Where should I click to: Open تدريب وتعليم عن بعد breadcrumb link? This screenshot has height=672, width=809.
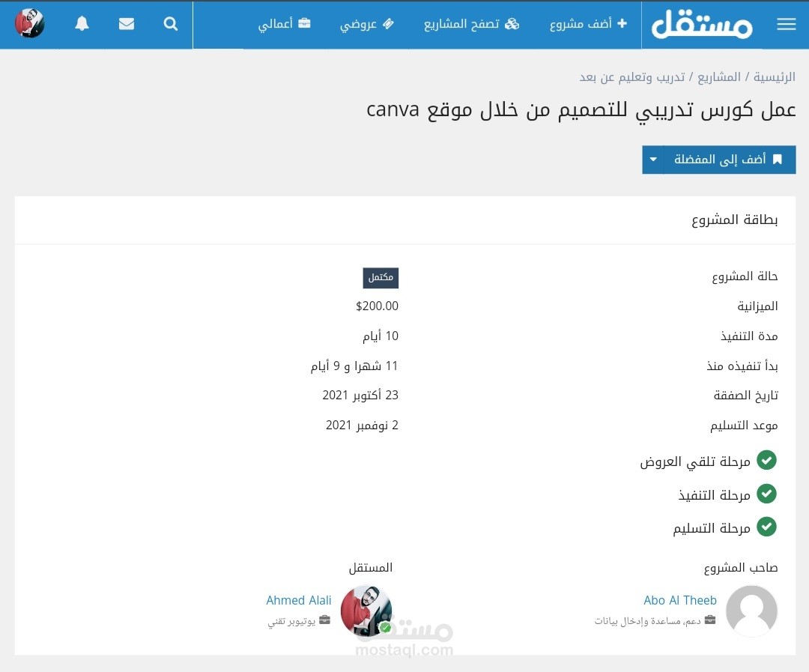tap(632, 77)
